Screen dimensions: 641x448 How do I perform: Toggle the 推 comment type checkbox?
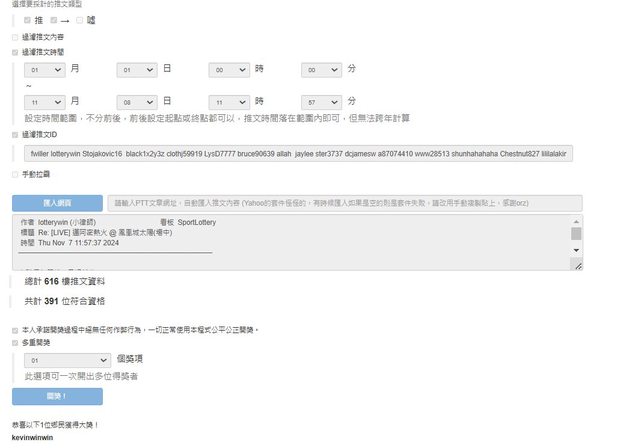(27, 19)
